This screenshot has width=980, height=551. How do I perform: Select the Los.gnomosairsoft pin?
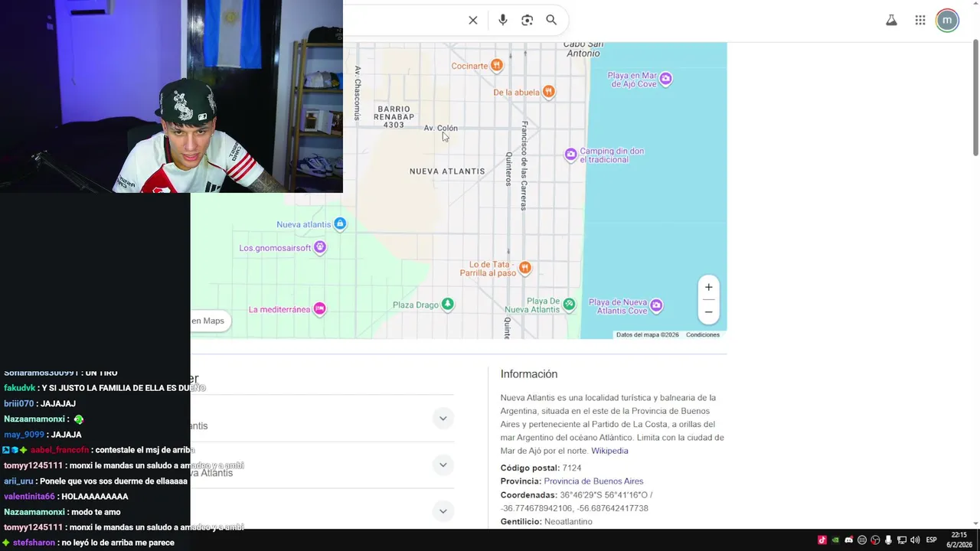coord(320,247)
